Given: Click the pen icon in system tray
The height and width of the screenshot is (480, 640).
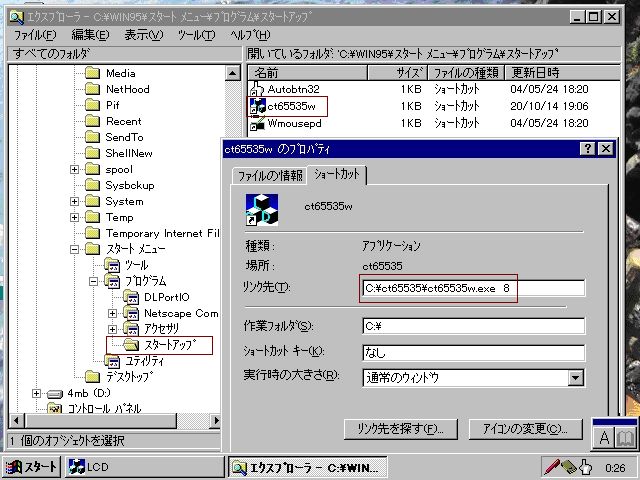Looking at the screenshot, I should 552,467.
